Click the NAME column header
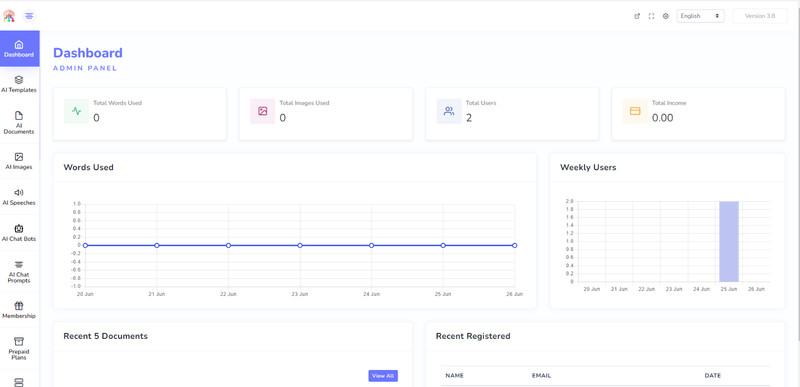 [454, 376]
